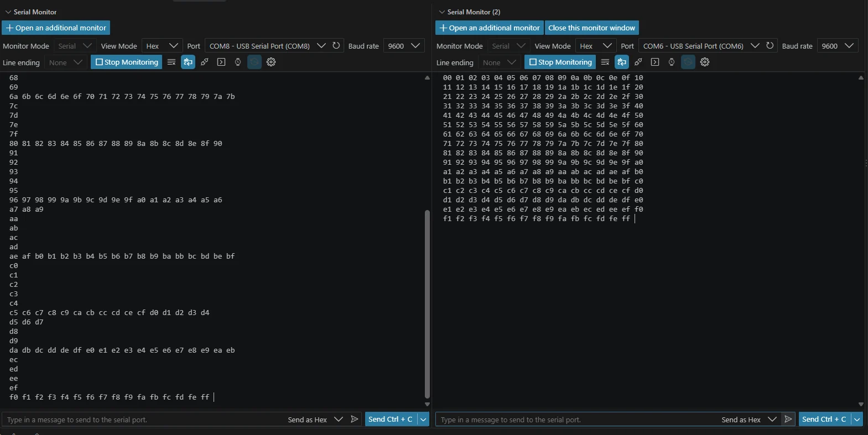Image resolution: width=868 pixels, height=435 pixels.
Task: Open Send as Hex dropdown in COM8 monitor
Action: tap(315, 420)
